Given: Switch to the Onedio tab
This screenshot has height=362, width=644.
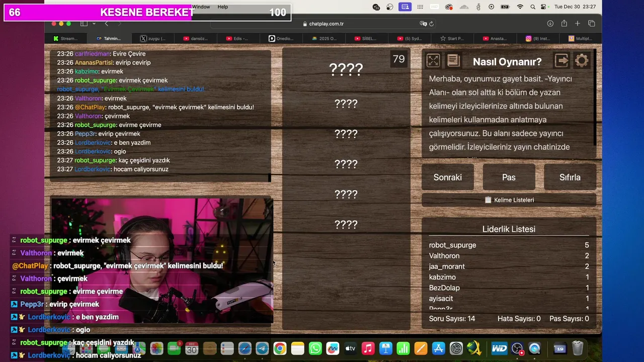Looking at the screenshot, I should pyautogui.click(x=282, y=38).
